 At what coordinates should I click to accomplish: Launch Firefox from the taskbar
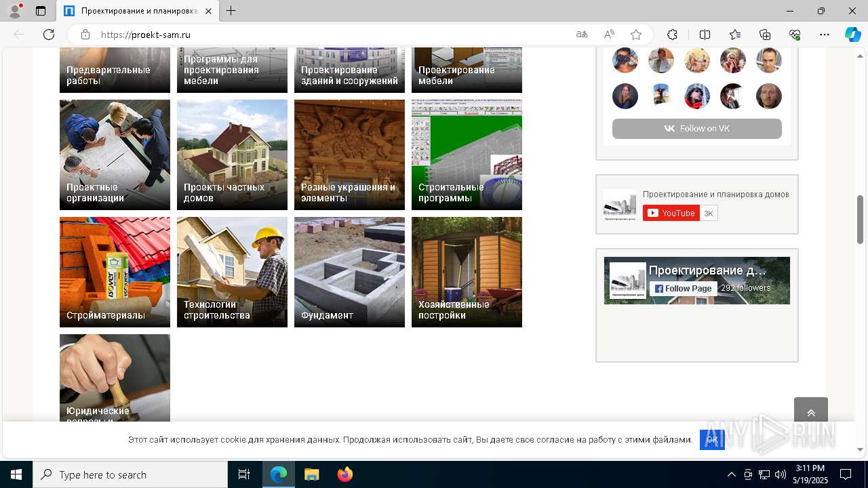(344, 474)
